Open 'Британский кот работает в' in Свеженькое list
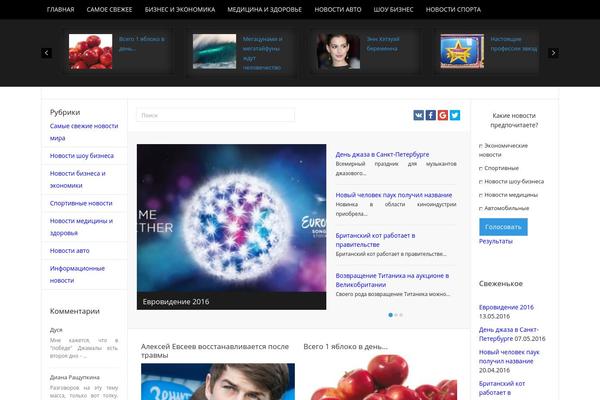This screenshot has width=600, height=400. pyautogui.click(x=502, y=388)
